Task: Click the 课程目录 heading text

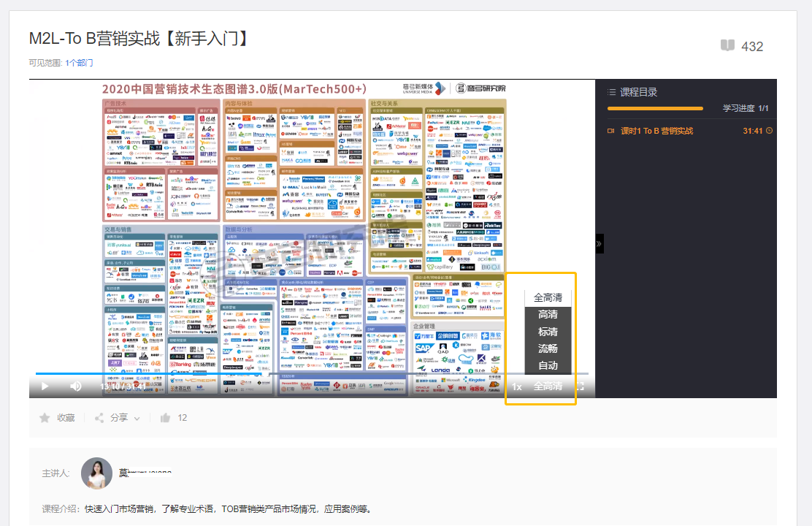Action: click(x=638, y=92)
